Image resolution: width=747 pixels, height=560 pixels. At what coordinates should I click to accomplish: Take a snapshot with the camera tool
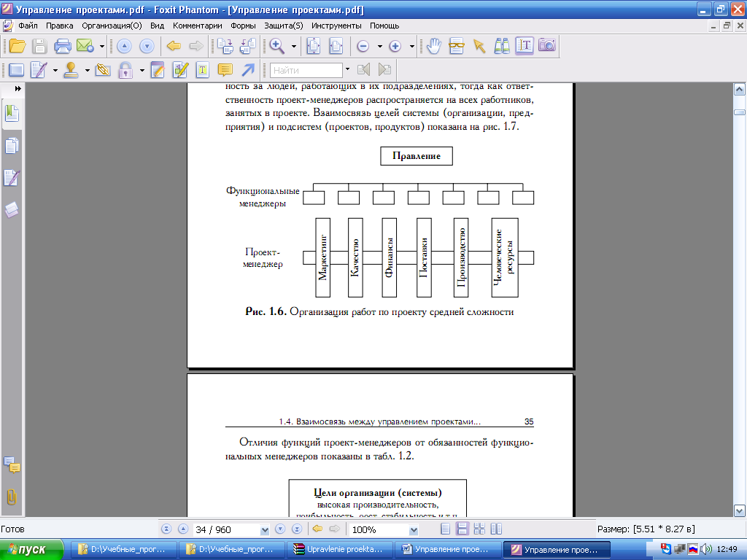[x=547, y=45]
